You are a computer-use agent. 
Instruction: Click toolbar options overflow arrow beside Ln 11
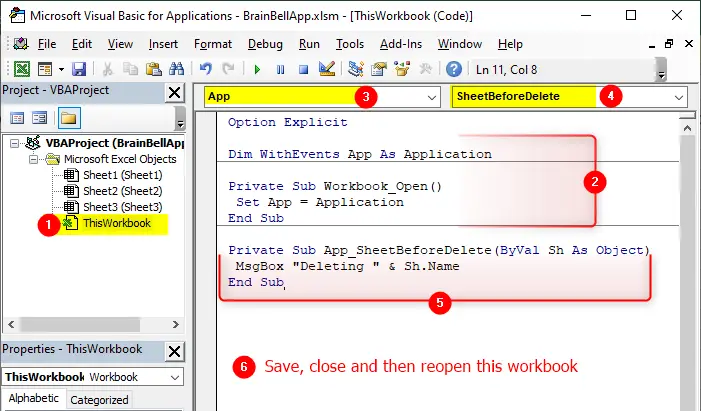pos(661,70)
